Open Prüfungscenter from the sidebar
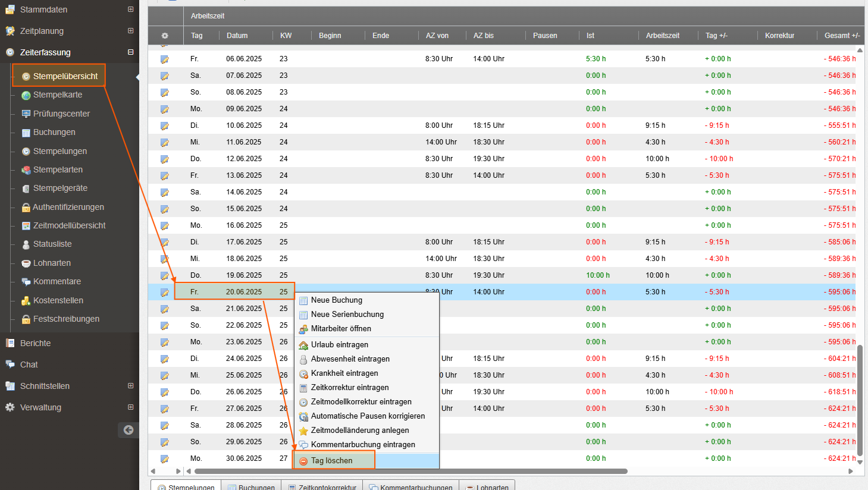 [61, 114]
